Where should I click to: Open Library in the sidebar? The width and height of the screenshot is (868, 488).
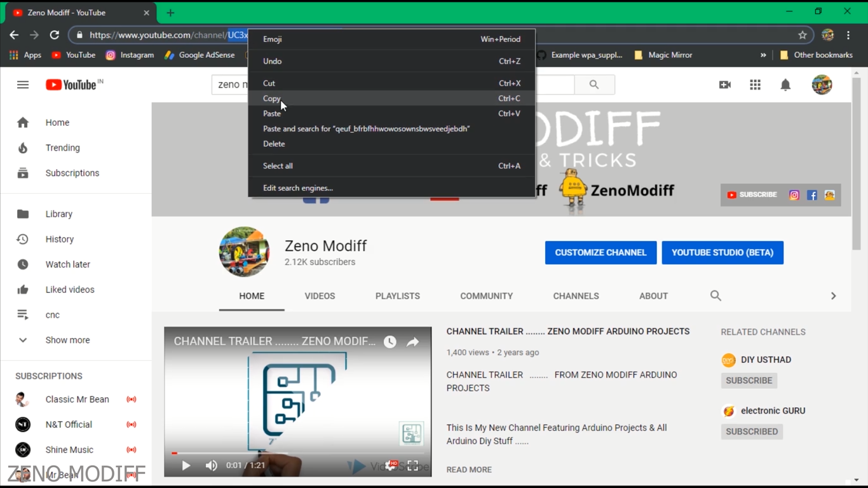(x=76, y=214)
